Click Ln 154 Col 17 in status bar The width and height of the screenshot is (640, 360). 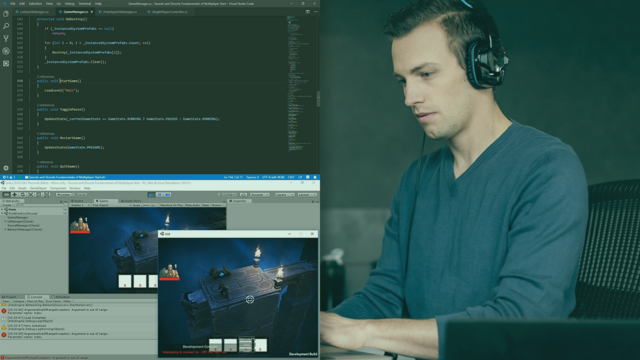(x=233, y=177)
